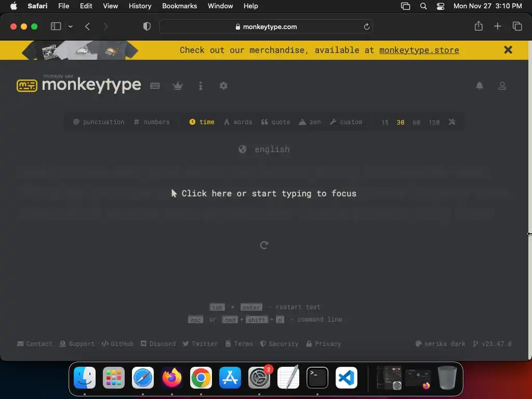The width and height of the screenshot is (532, 399).
Task: Click the monkeytype.com address bar
Action: (x=266, y=26)
